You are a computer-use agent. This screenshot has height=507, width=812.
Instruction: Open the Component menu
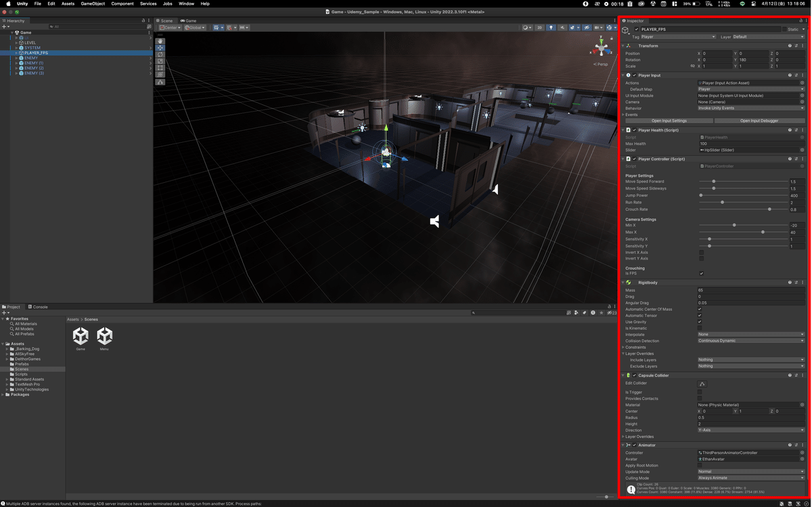[122, 3]
